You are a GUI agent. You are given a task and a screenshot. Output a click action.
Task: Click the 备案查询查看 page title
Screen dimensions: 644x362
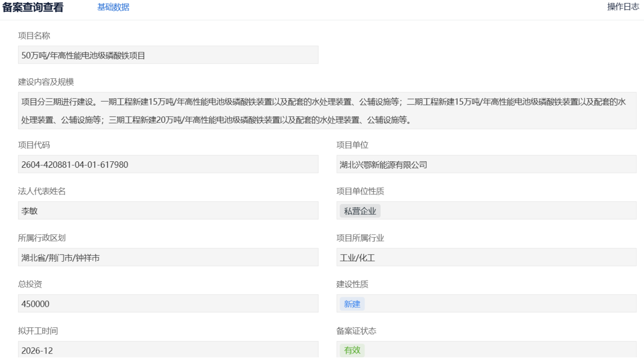tap(33, 7)
